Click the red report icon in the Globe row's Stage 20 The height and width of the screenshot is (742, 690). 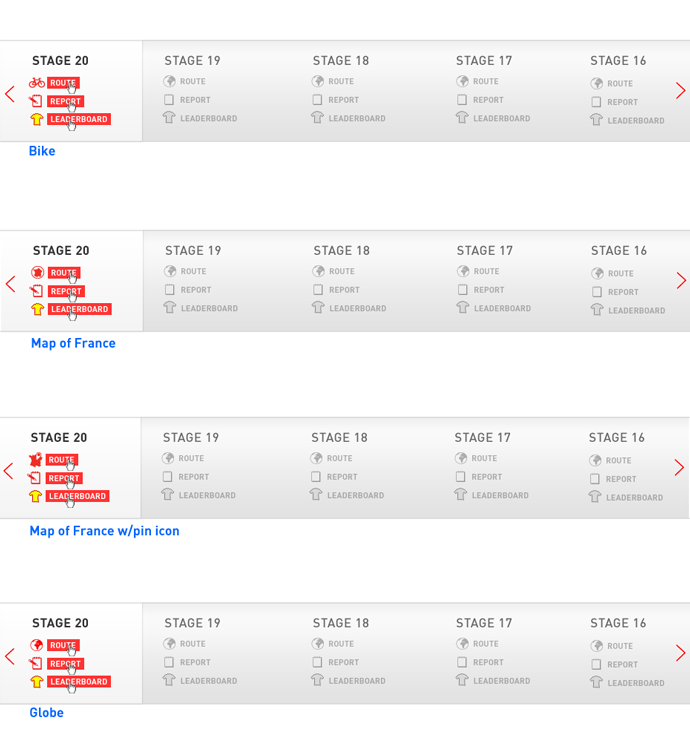click(36, 663)
